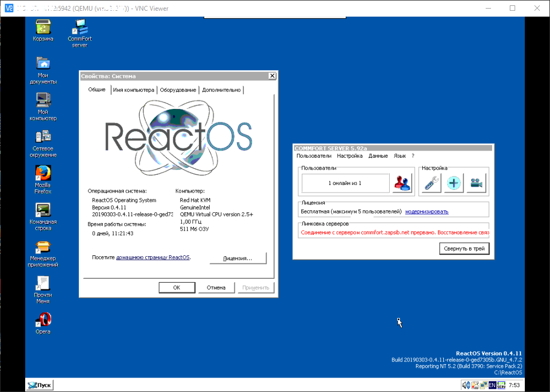Viewport: 550px width, 392px height.
Task: Click the round plus icon button
Action: (454, 183)
